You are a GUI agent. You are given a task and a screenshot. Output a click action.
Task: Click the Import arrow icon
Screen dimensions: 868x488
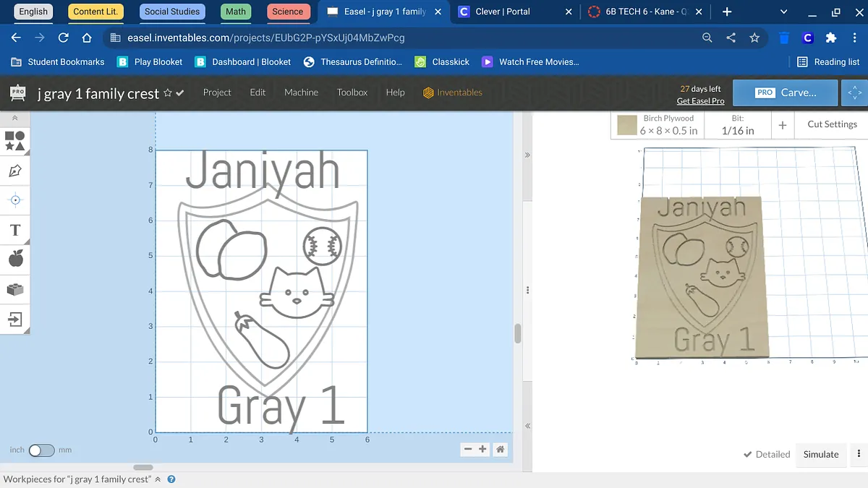pos(15,319)
